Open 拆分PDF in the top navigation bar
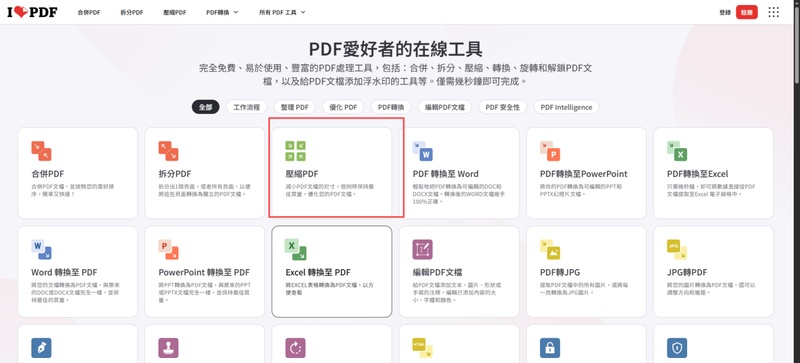The width and height of the screenshot is (800, 363). 132,12
